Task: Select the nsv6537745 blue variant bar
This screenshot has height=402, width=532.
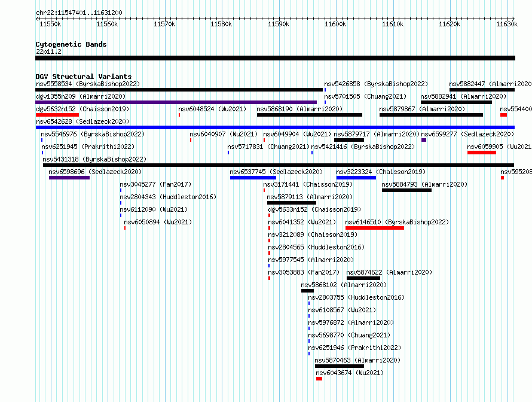Action: coord(253,178)
